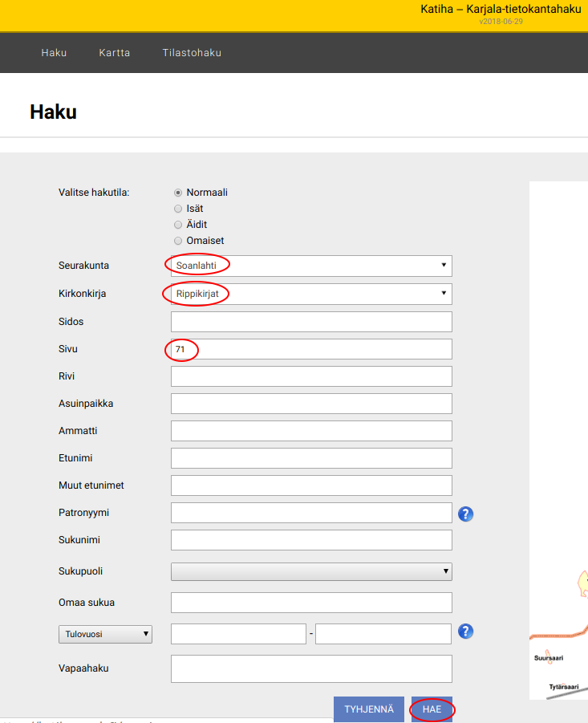This screenshot has width=588, height=723.
Task: Click the Etunimi input field
Action: [311, 458]
